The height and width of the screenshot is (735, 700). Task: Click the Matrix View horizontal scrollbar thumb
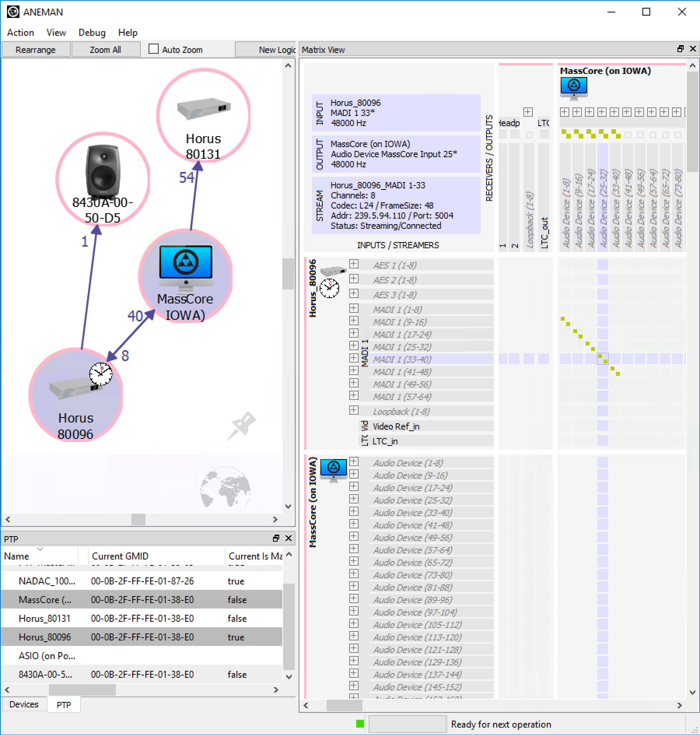pos(344,705)
